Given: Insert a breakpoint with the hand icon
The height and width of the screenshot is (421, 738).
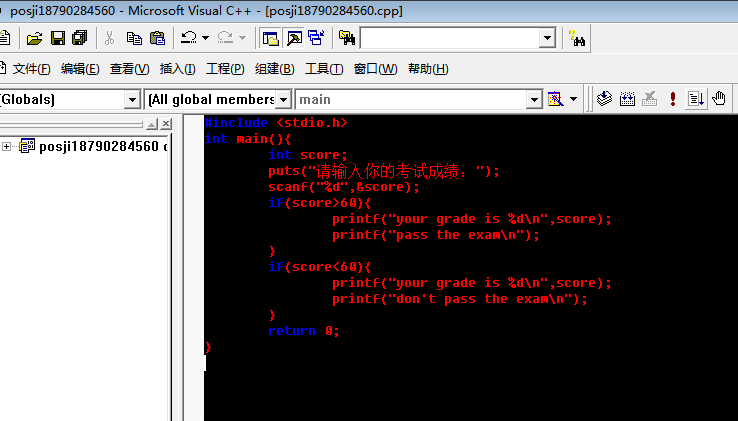Looking at the screenshot, I should (x=719, y=99).
